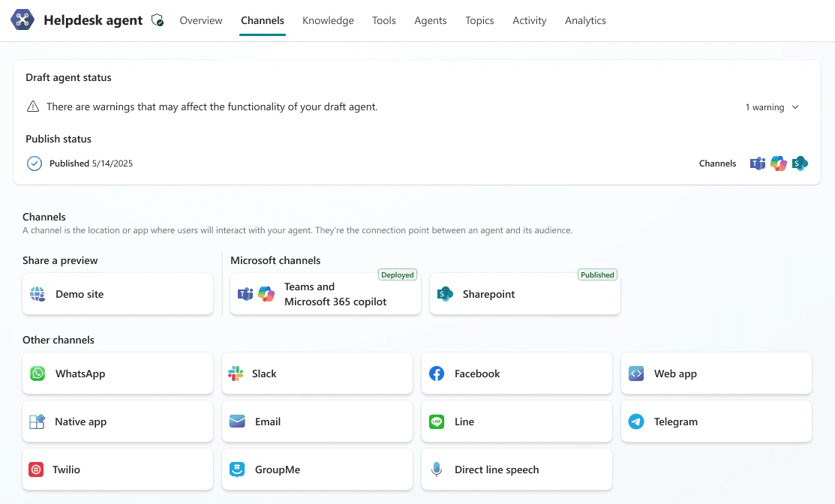Click the Twilio icon
Viewport: 835px width, 504px height.
click(x=36, y=469)
